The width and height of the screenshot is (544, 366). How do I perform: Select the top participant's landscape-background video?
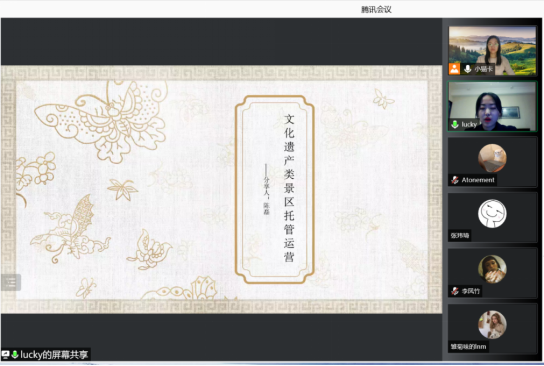492,50
